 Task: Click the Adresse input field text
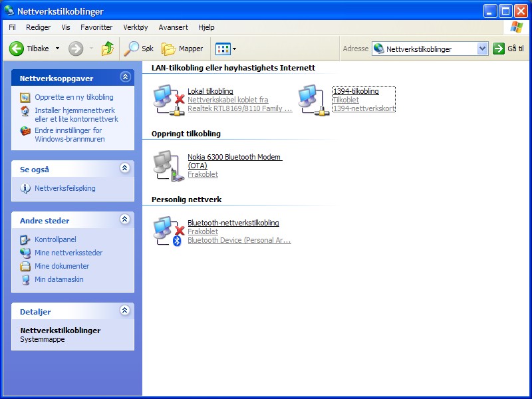[x=419, y=49]
